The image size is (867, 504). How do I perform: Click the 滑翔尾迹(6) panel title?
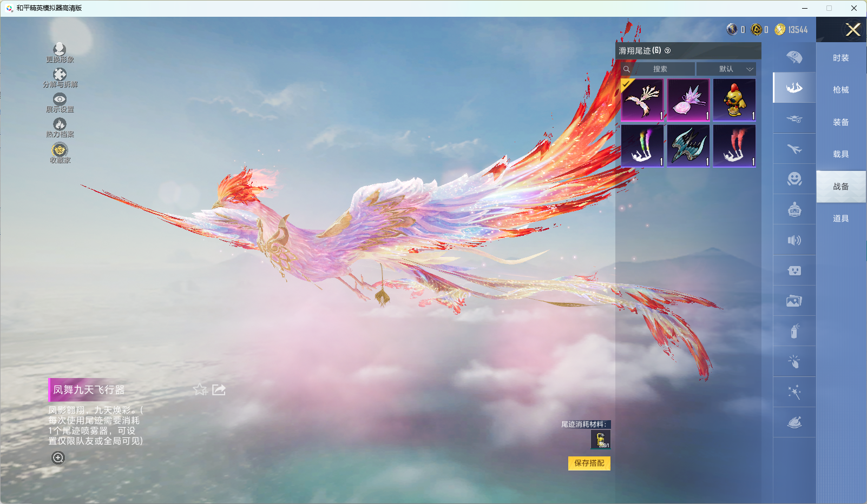[640, 51]
